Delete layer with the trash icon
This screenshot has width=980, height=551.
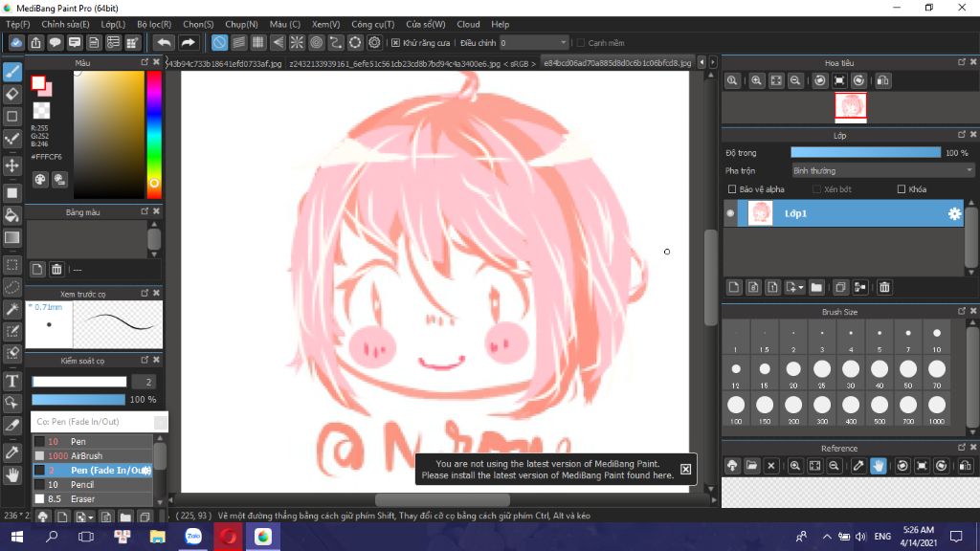[x=884, y=287]
